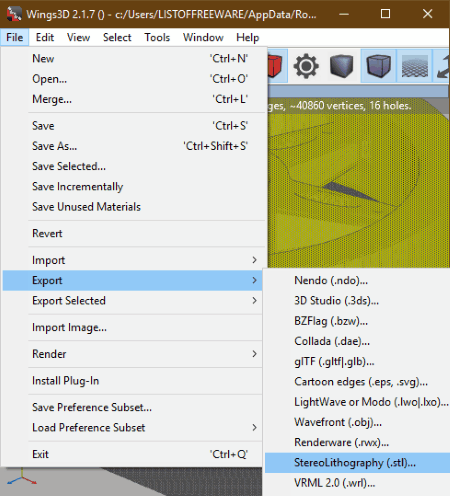Screen dimensions: 450x496
Task: Export as VRML 2.0 (.wrl)...
Action: coord(357,483)
